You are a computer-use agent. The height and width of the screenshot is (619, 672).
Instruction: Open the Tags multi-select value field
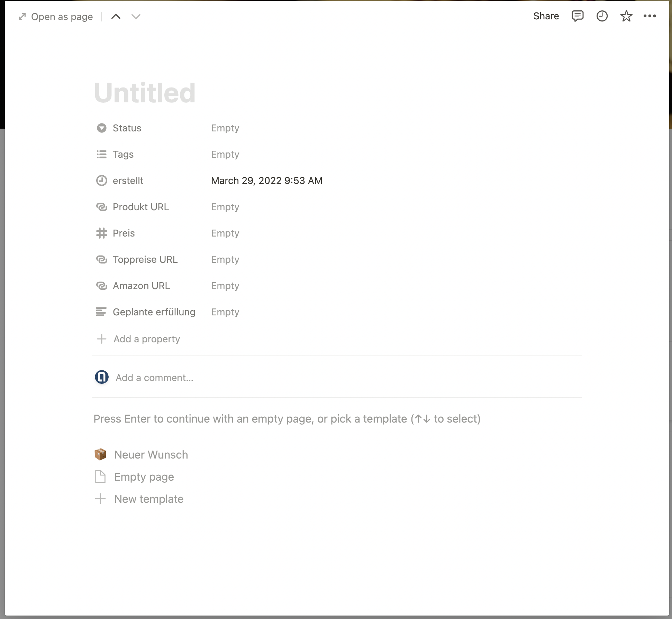(225, 155)
